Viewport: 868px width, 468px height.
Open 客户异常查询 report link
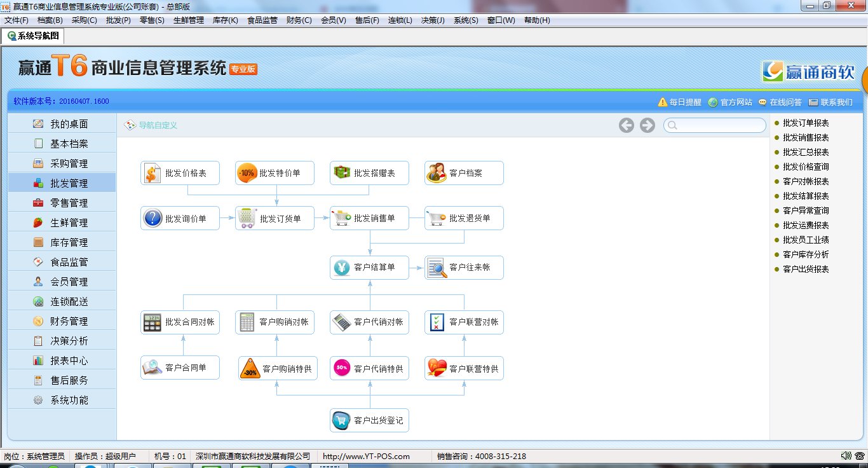(806, 210)
